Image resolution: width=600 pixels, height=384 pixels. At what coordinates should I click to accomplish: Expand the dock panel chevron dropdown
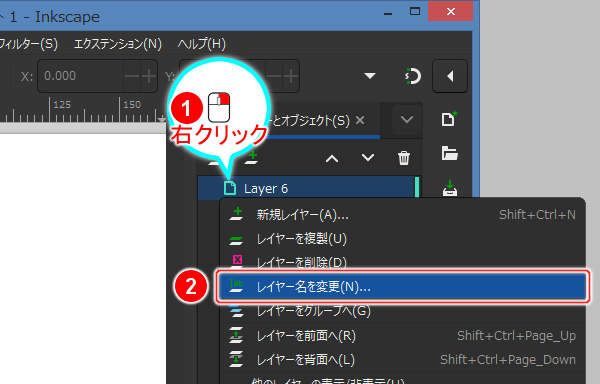(406, 120)
